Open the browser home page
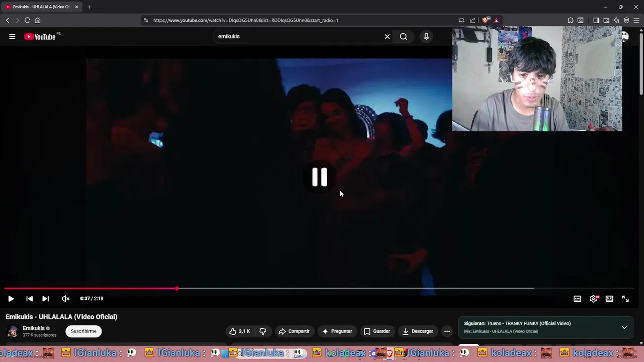This screenshot has width=644, height=362. pyautogui.click(x=37, y=20)
